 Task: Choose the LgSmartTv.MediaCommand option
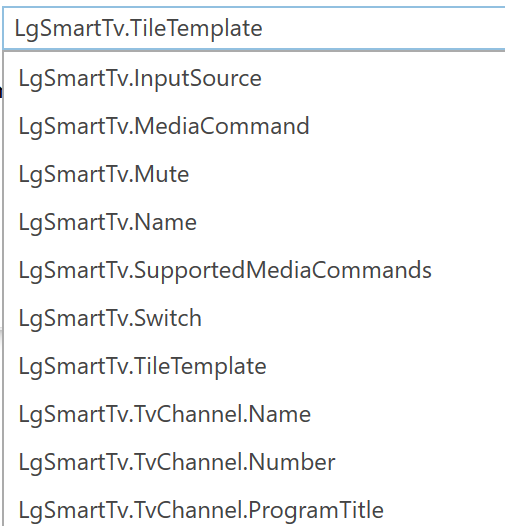254,126
